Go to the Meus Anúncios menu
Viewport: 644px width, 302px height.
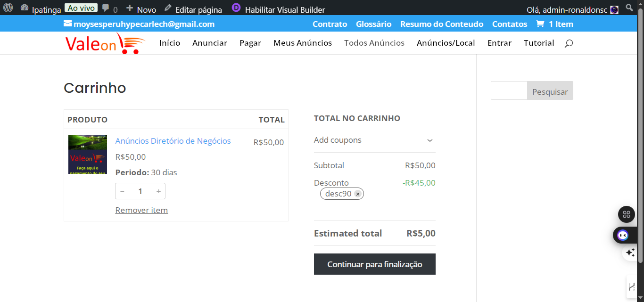point(303,43)
